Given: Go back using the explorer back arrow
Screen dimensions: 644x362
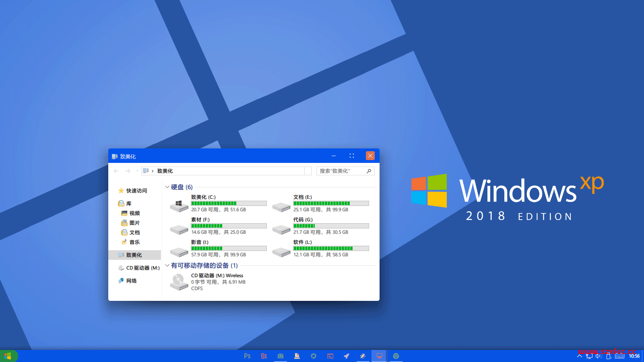Looking at the screenshot, I should (x=116, y=171).
